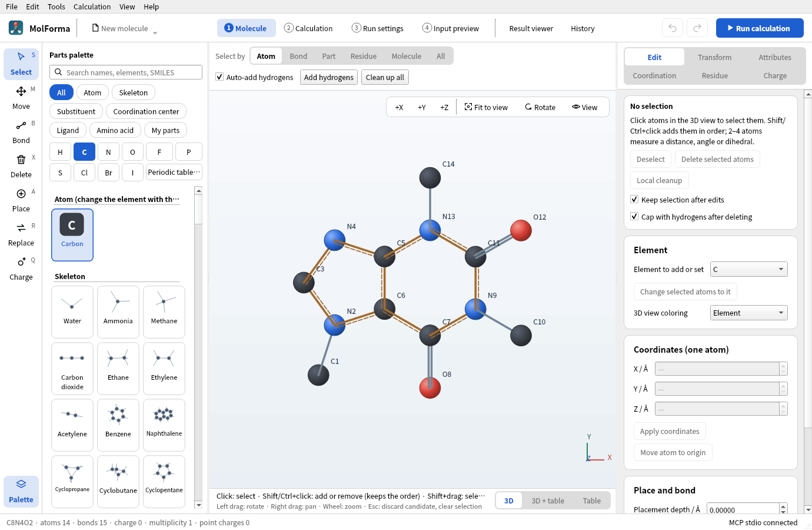This screenshot has height=530, width=812.
Task: Open the Calculation menu
Action: point(92,6)
